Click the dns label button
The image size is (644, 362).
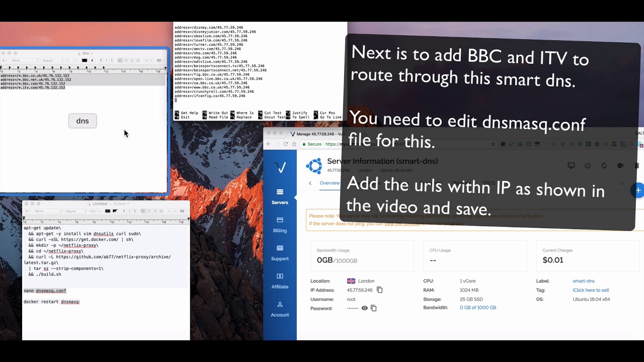click(83, 121)
